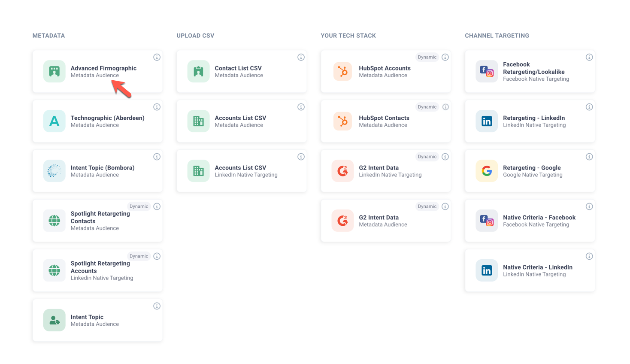630x364 pixels.
Task: Select Accounts List CSV LinkedIn Native Targeting
Action: 241,171
